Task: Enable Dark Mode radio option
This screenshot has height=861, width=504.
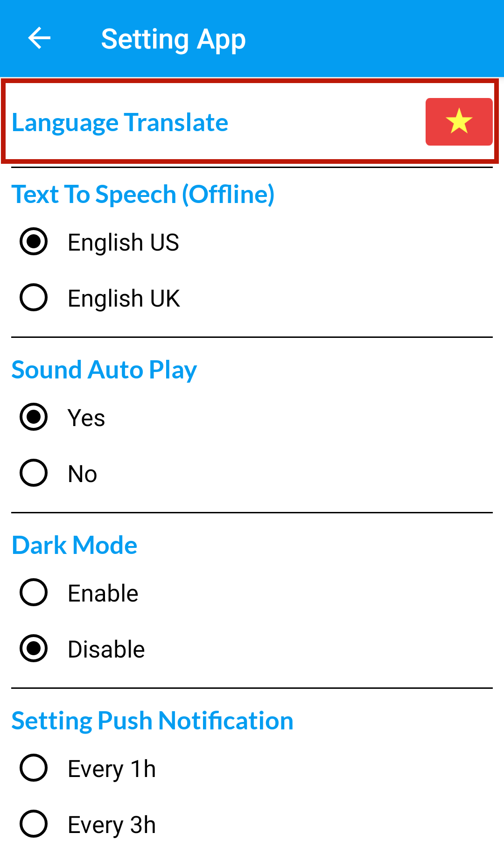Action: click(34, 592)
